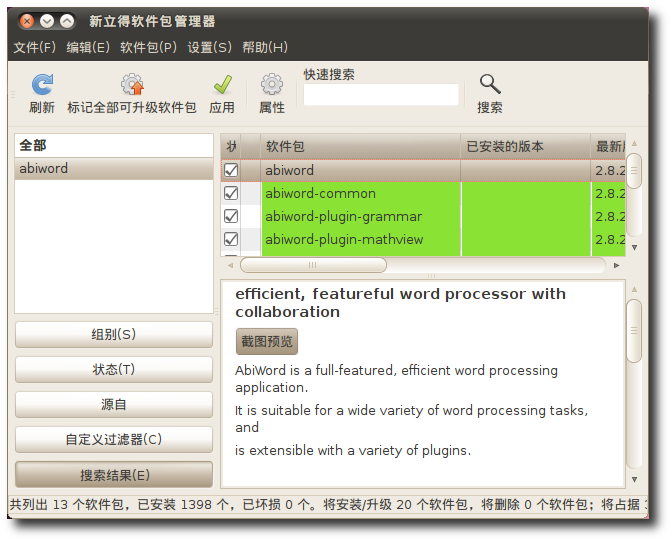Click the Refresh (刷新) toolbar icon
672x542 pixels.
42,84
